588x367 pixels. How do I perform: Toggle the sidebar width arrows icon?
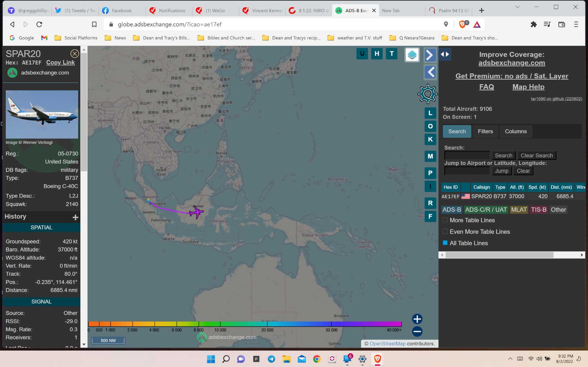(445, 54)
